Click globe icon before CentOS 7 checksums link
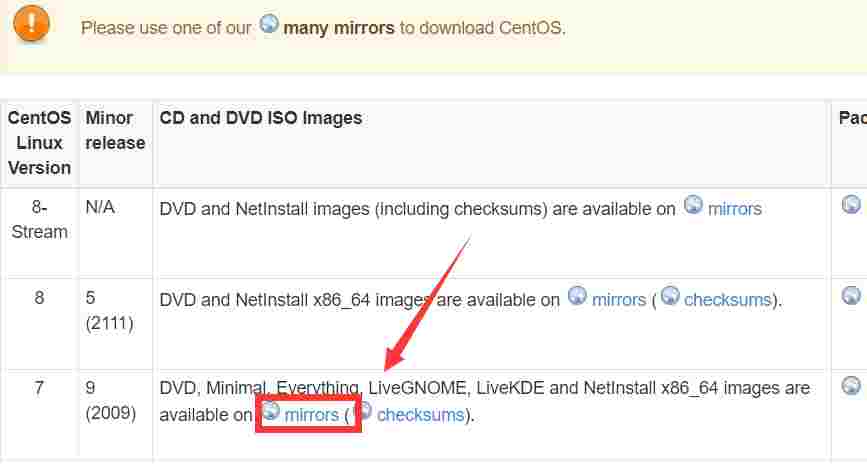 coord(363,411)
